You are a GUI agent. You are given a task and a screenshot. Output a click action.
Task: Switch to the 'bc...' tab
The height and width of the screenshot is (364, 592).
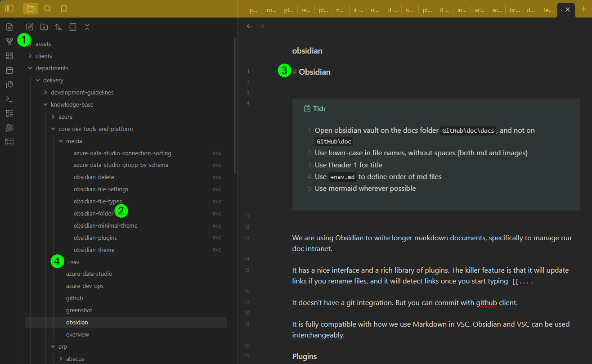tap(514, 9)
